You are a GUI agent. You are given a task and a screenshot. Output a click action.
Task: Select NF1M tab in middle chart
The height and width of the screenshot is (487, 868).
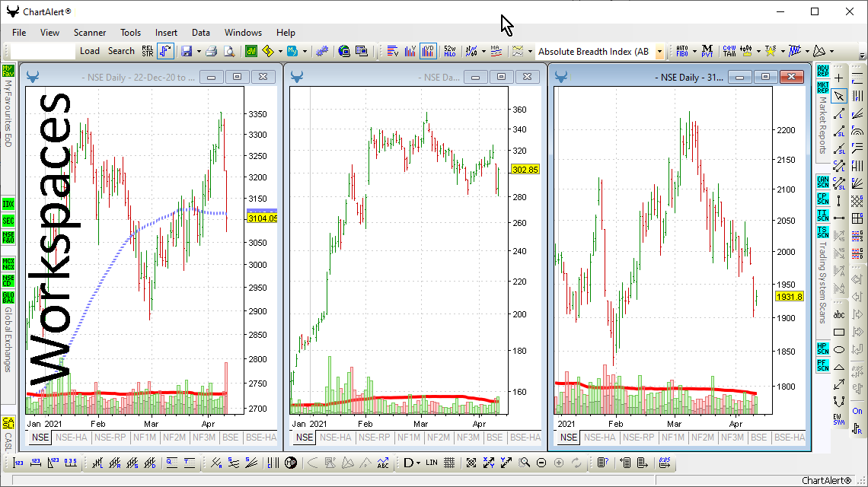[x=409, y=438]
